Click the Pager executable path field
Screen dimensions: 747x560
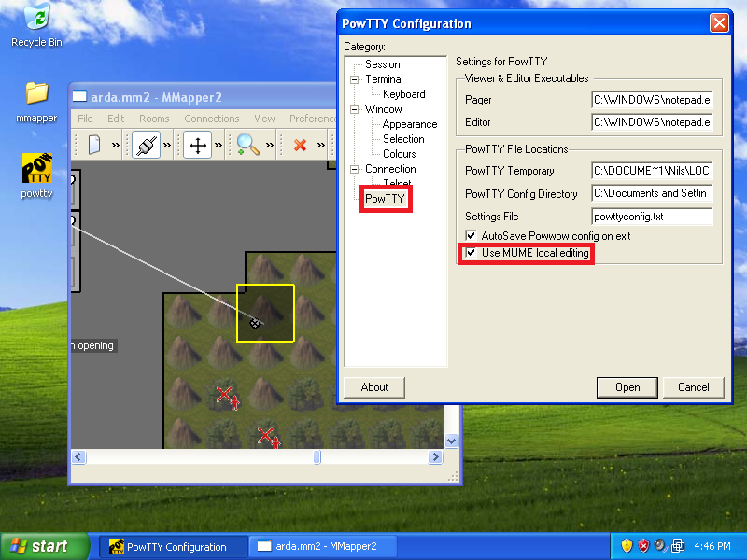point(652,100)
